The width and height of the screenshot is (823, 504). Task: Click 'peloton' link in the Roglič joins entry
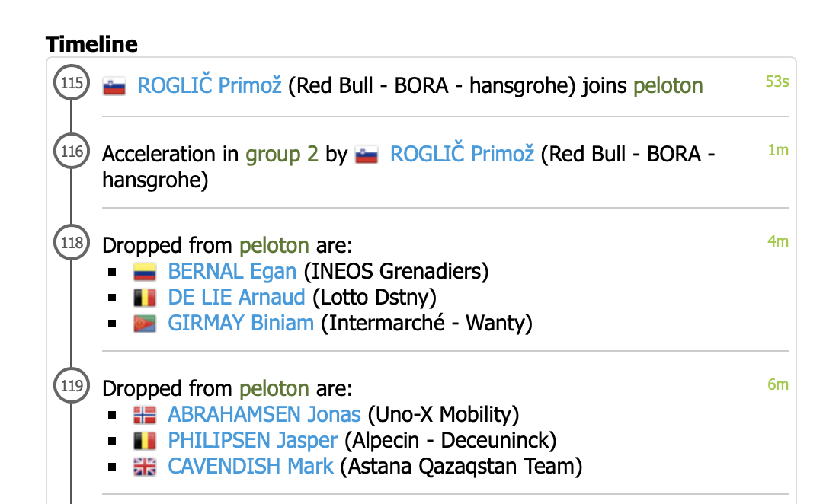[668, 85]
